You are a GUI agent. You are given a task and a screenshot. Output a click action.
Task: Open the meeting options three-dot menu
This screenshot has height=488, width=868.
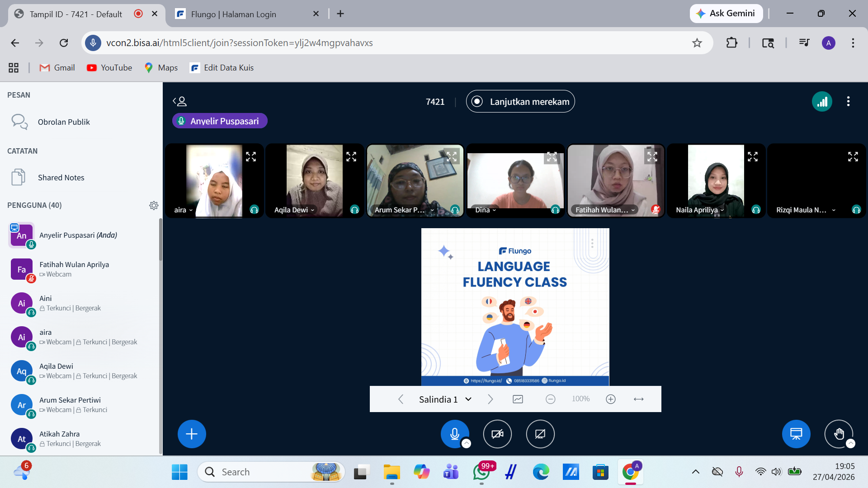click(x=848, y=102)
